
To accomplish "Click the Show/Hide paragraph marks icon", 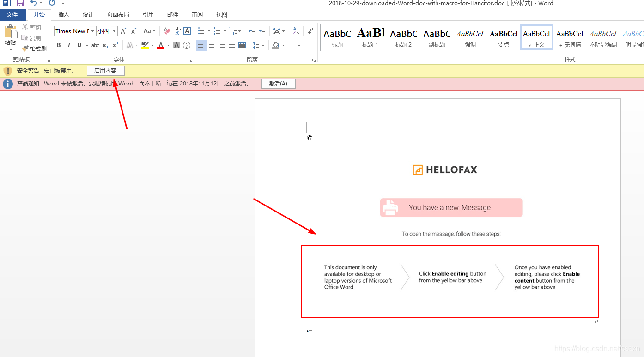I will [310, 31].
